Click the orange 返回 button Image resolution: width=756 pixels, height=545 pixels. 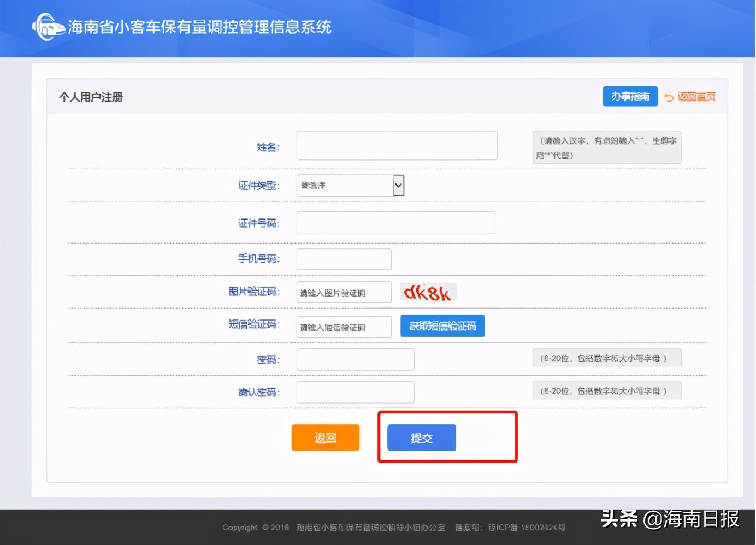[x=326, y=437]
